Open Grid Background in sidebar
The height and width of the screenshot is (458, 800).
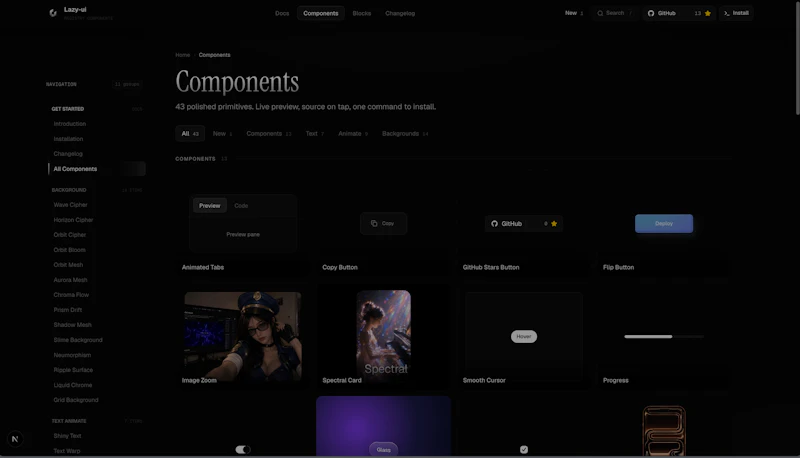[x=76, y=400]
